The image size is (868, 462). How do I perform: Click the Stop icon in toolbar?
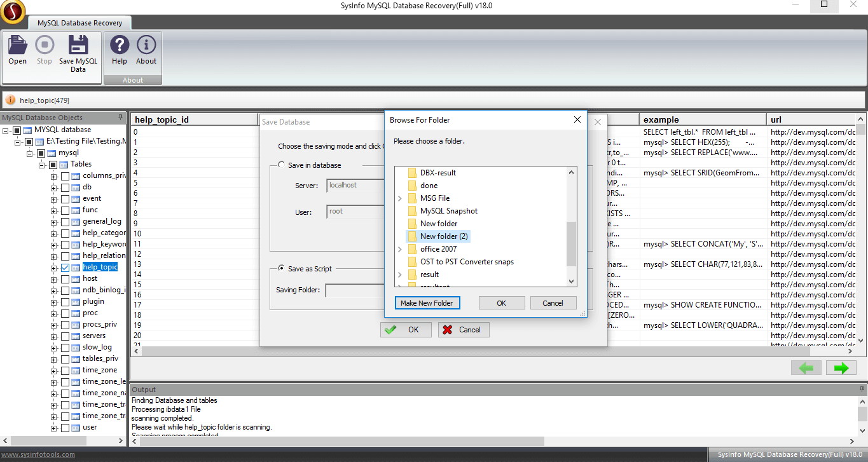pos(45,46)
